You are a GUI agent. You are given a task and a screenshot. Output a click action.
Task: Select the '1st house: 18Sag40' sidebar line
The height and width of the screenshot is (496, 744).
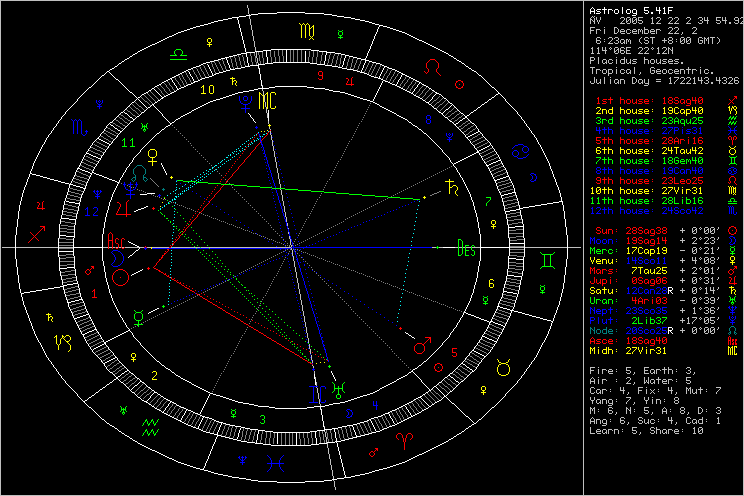click(x=636, y=101)
